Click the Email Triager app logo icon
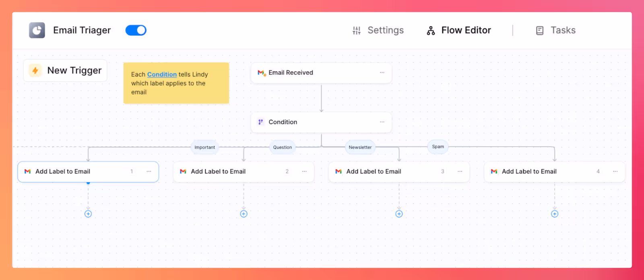The image size is (644, 280). click(x=37, y=30)
